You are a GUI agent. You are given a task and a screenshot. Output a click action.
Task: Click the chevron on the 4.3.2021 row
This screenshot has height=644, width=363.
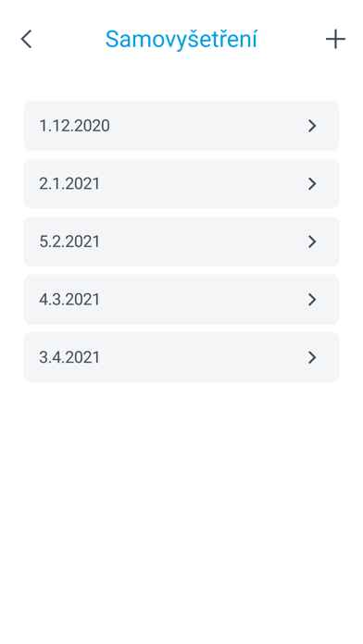[312, 300]
